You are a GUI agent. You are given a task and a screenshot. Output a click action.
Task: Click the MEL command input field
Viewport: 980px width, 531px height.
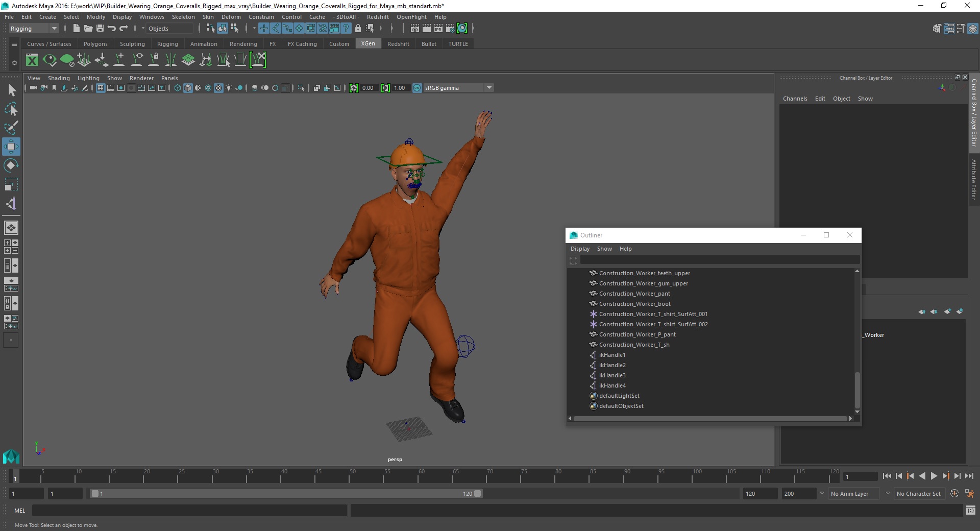tap(189, 510)
